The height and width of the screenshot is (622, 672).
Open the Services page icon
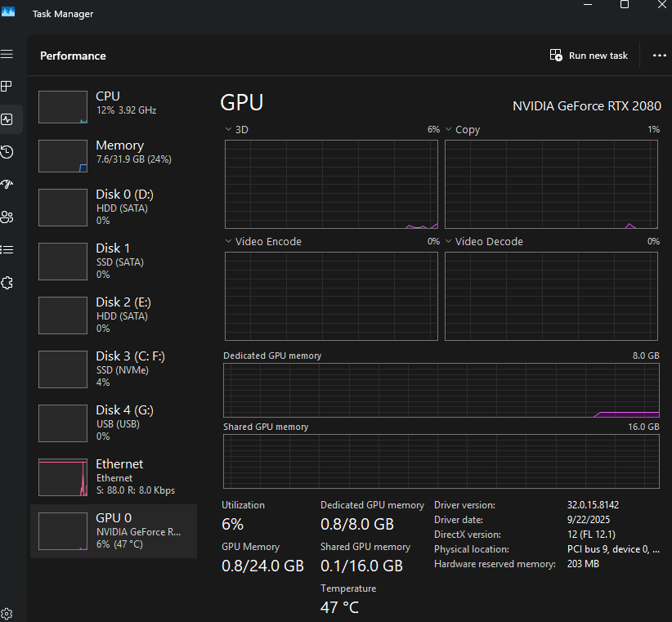(x=7, y=283)
